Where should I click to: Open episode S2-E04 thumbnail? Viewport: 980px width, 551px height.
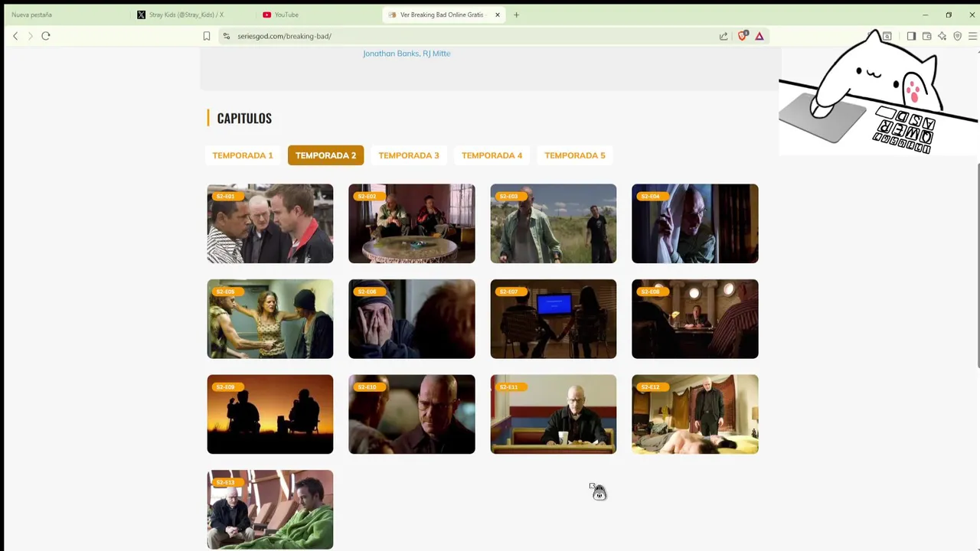(695, 223)
